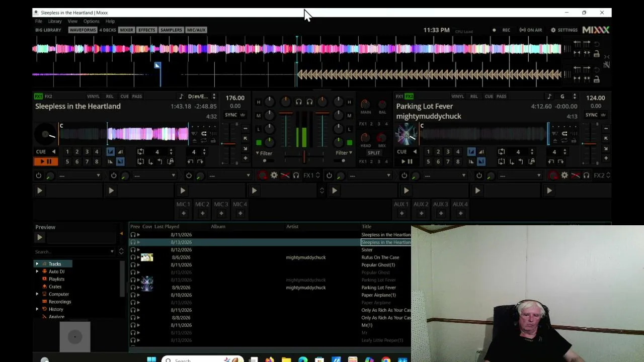Open first effect selector dropdown in FX1

click(x=79, y=175)
